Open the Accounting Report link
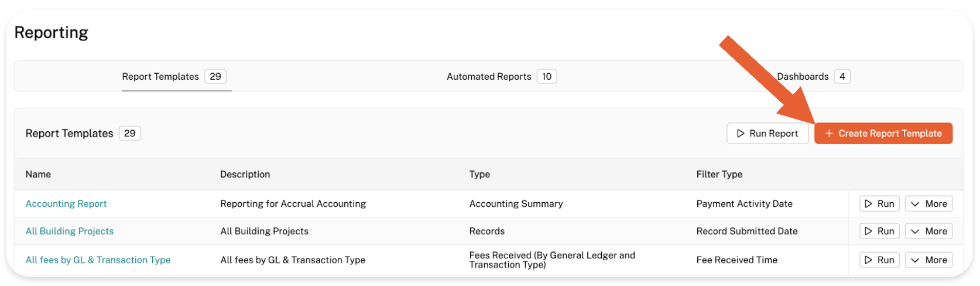 [66, 204]
